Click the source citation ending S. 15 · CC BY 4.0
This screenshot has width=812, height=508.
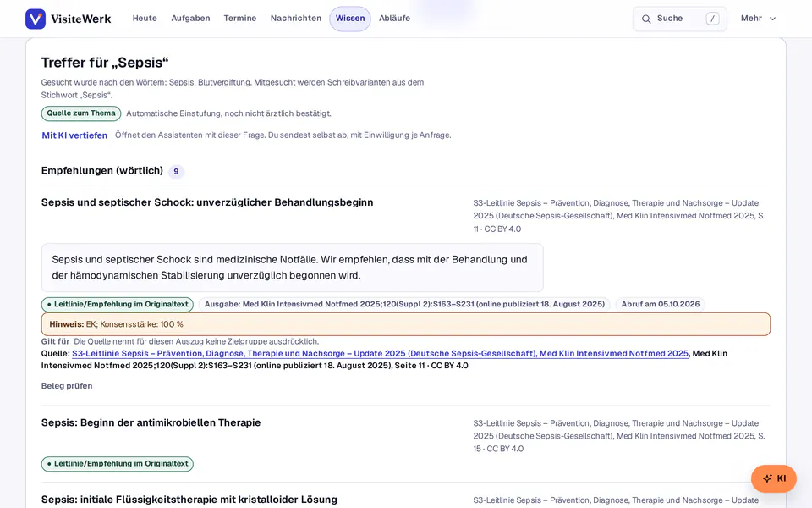pyautogui.click(x=619, y=436)
